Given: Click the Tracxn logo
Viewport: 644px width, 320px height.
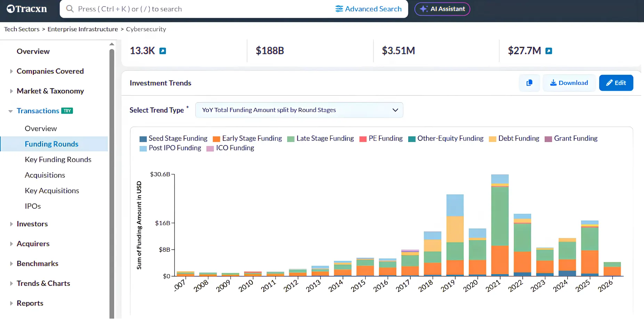Looking at the screenshot, I should point(27,9).
